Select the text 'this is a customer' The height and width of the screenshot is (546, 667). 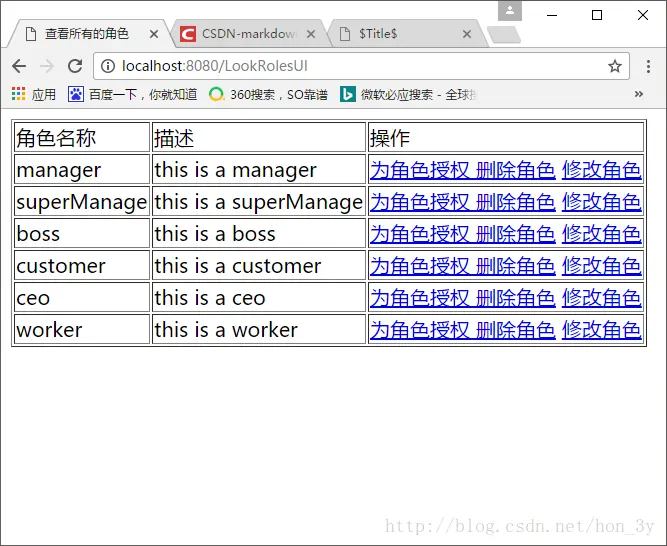point(238,266)
